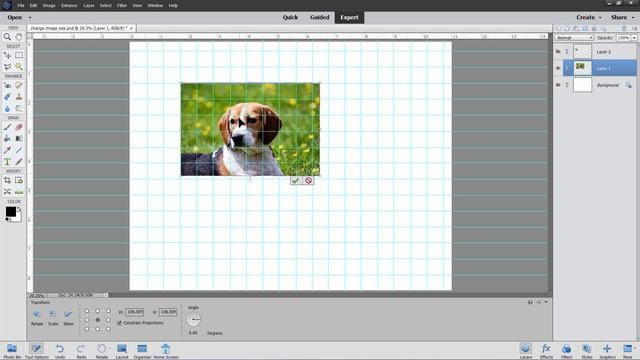Expand the Share dropdown
Image resolution: width=640 pixels, height=360 pixels.
coord(633,18)
